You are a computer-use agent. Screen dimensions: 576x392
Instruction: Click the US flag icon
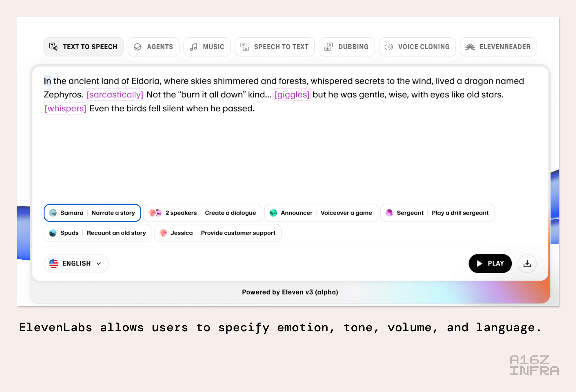54,263
